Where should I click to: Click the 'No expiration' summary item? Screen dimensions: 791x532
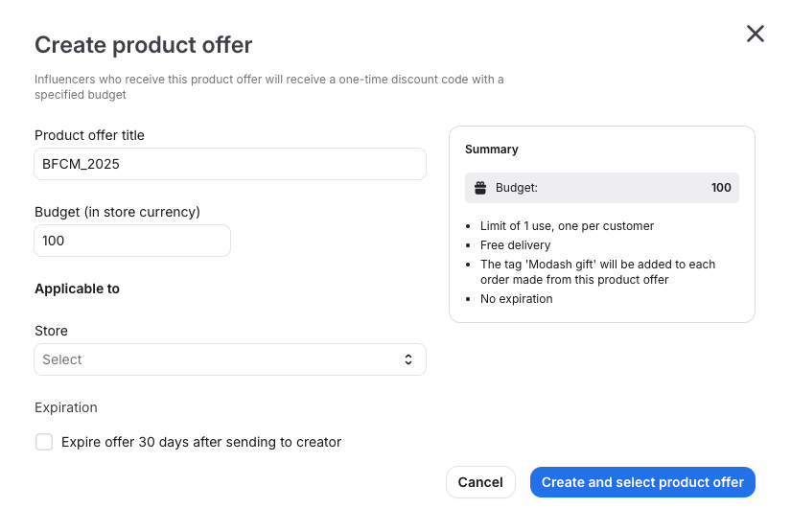point(517,299)
